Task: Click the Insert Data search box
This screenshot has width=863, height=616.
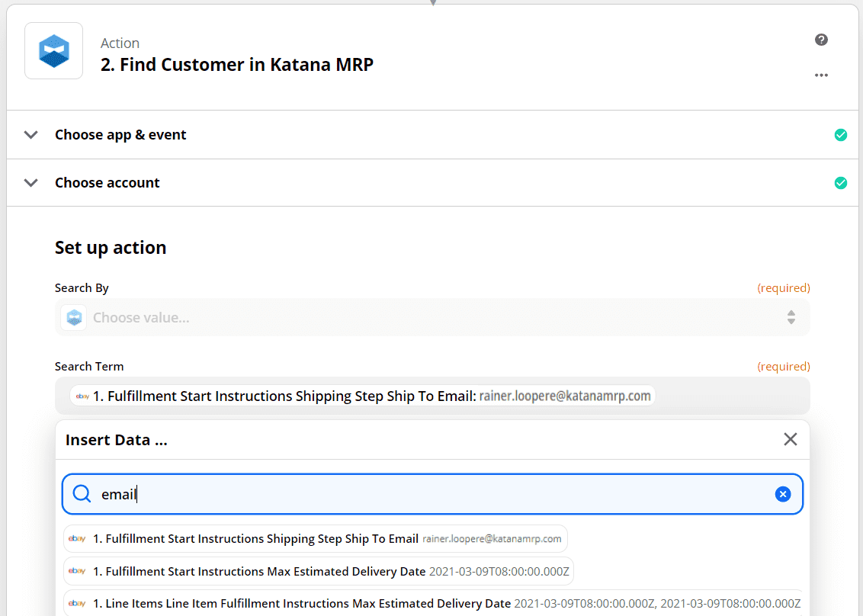Action: pos(432,494)
